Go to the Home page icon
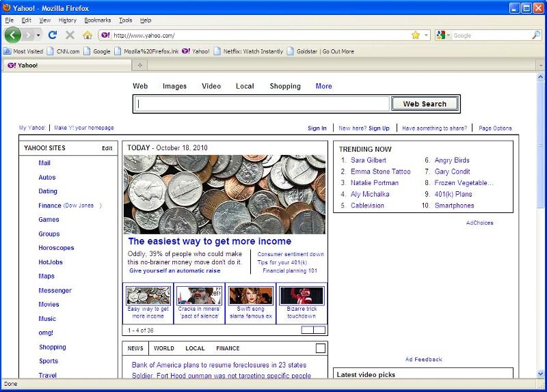Screen dimensions: 547x392 88,35
